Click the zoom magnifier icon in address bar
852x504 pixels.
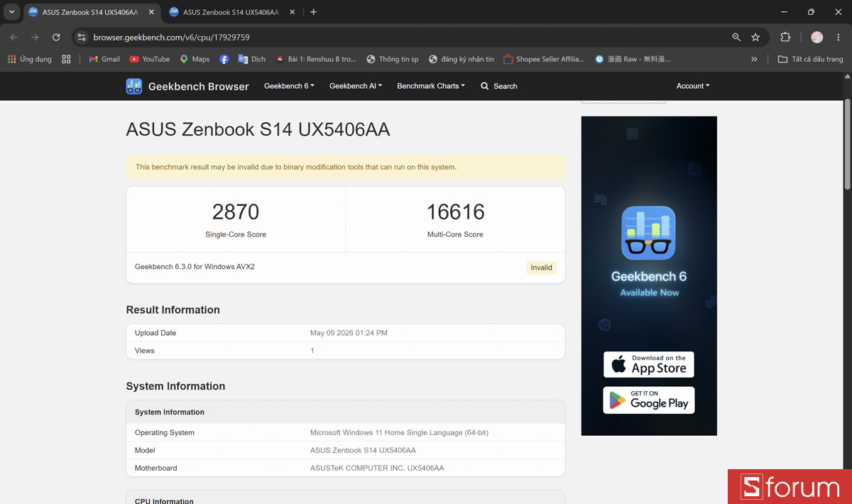736,37
